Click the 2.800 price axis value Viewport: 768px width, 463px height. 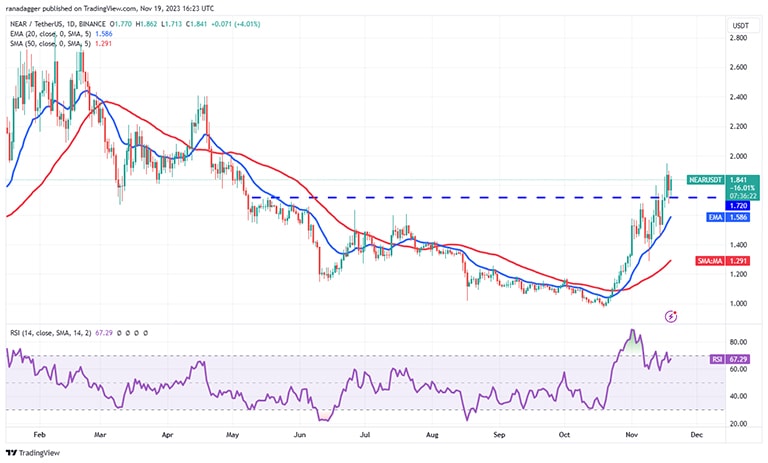click(738, 38)
